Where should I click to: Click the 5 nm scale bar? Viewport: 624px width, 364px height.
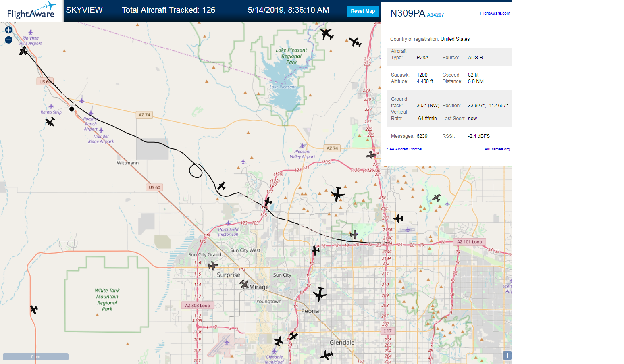click(x=35, y=356)
